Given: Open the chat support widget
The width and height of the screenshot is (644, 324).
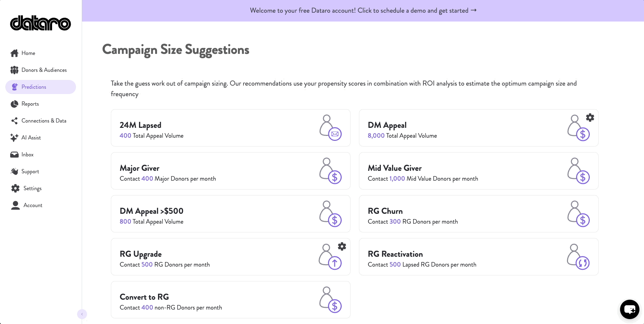Looking at the screenshot, I should (x=629, y=309).
